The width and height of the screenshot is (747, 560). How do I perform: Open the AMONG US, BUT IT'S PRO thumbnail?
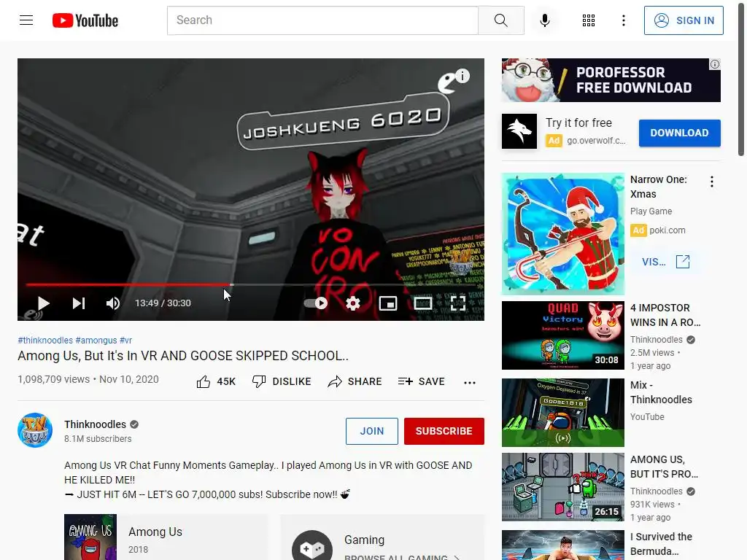562,487
